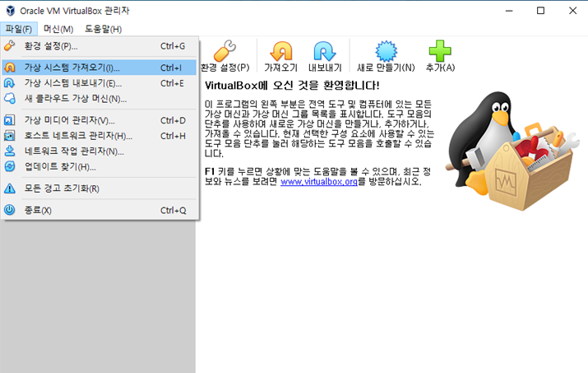The image size is (588, 373).
Task: Click the 추가(A) green plus icon
Action: tap(440, 51)
